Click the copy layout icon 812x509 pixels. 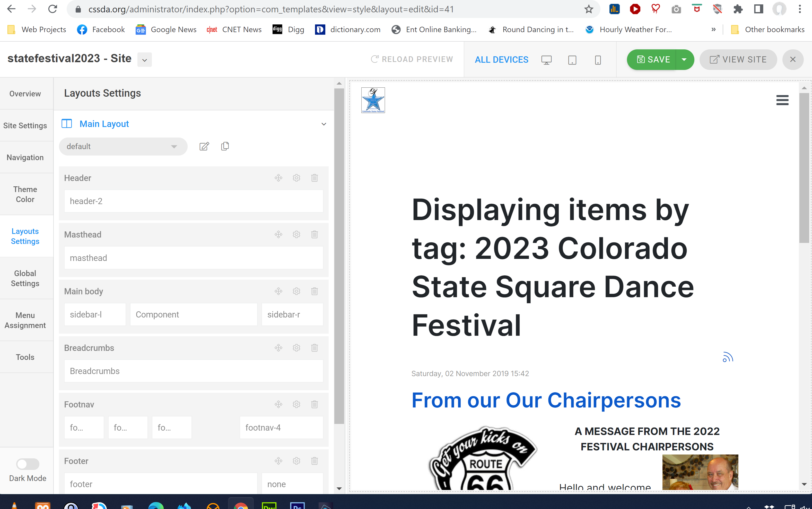pyautogui.click(x=225, y=147)
